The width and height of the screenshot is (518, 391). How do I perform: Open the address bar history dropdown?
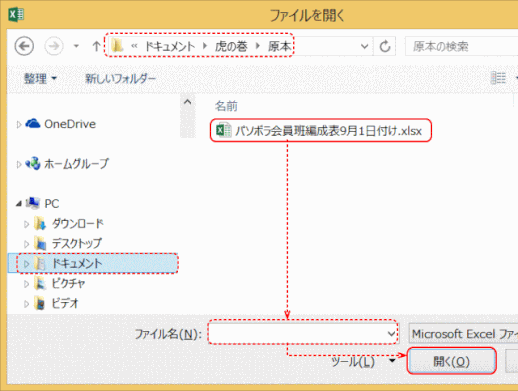(364, 46)
